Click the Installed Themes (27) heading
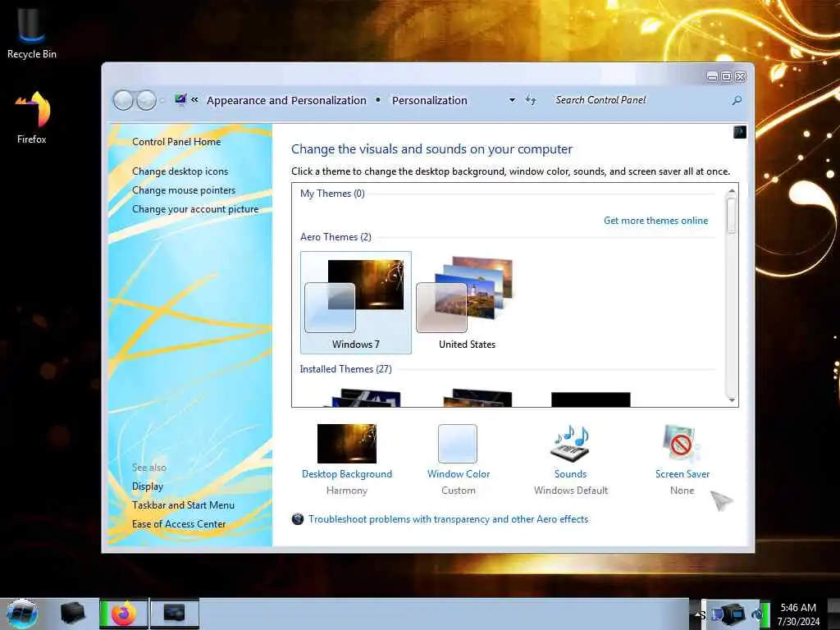Image resolution: width=840 pixels, height=630 pixels. pyautogui.click(x=345, y=369)
